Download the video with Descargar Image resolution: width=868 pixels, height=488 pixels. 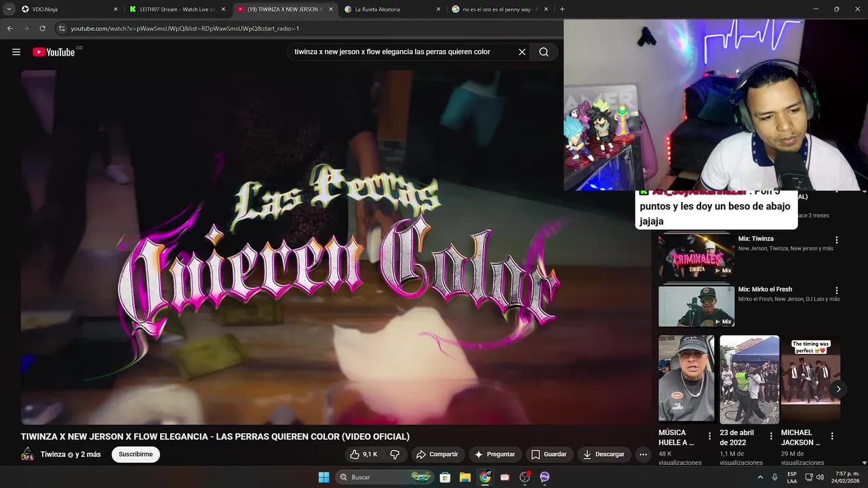[604, 454]
